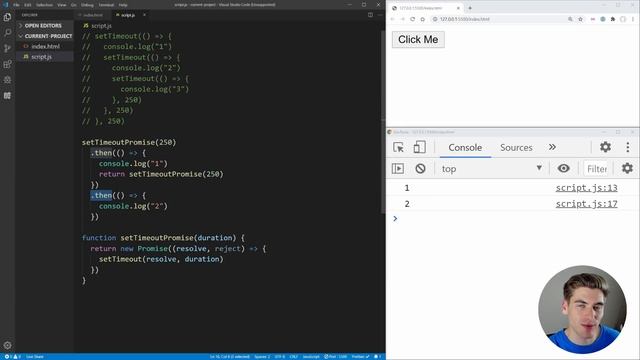Click the Chrome address bar URL

click(x=464, y=19)
